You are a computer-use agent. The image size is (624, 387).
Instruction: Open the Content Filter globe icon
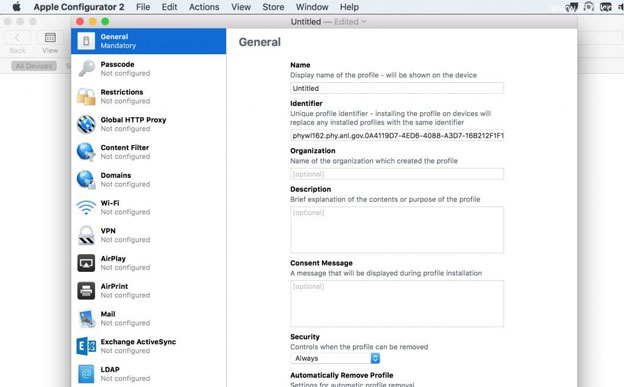pyautogui.click(x=86, y=152)
